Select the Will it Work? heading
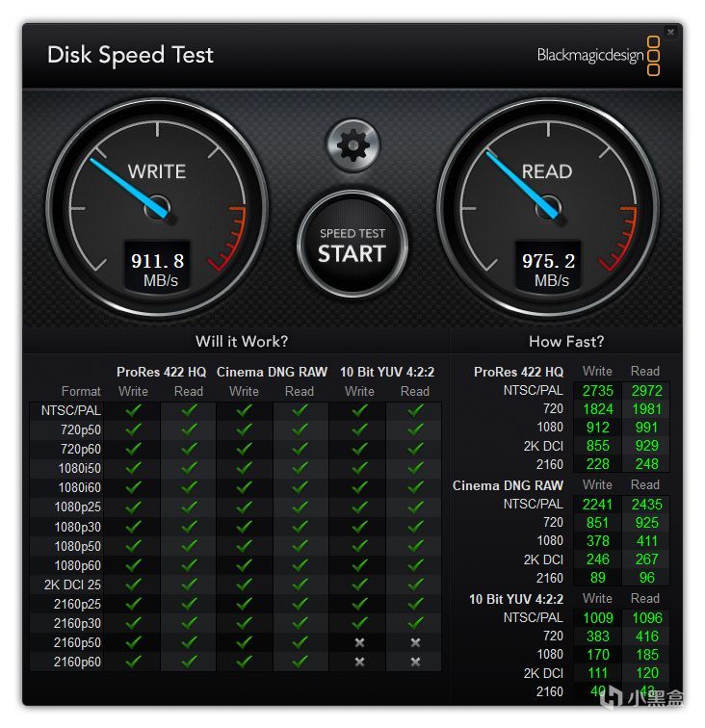This screenshot has width=705, height=728. [242, 341]
